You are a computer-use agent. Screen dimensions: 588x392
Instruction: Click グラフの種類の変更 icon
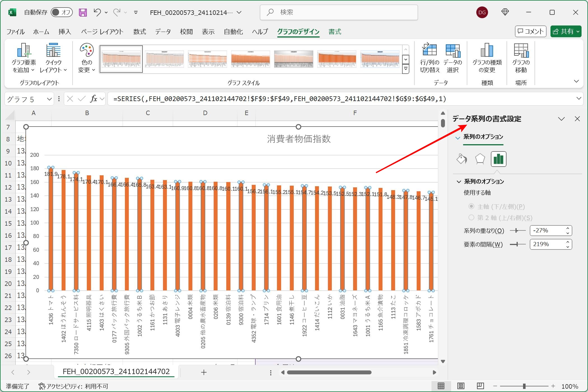click(487, 58)
